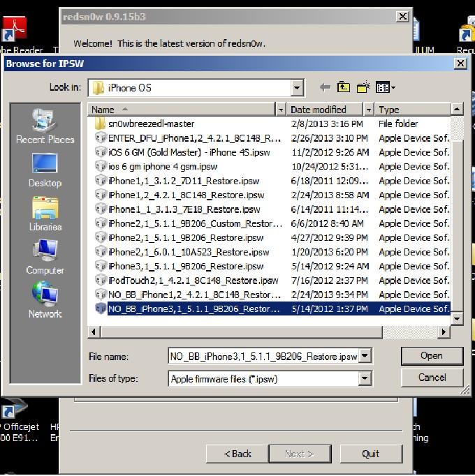
Task: Click the ENTER_DFU_iPhone1,2 file icon
Action: (x=101, y=137)
